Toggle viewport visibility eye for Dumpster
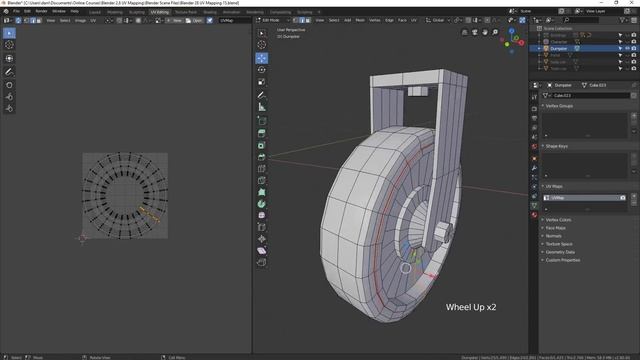Image resolution: width=640 pixels, height=360 pixels. click(627, 48)
